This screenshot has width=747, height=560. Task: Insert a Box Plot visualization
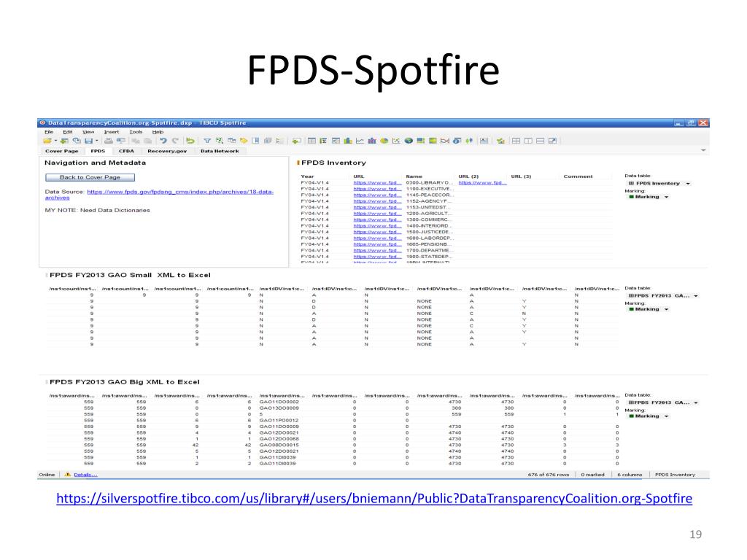point(469,141)
